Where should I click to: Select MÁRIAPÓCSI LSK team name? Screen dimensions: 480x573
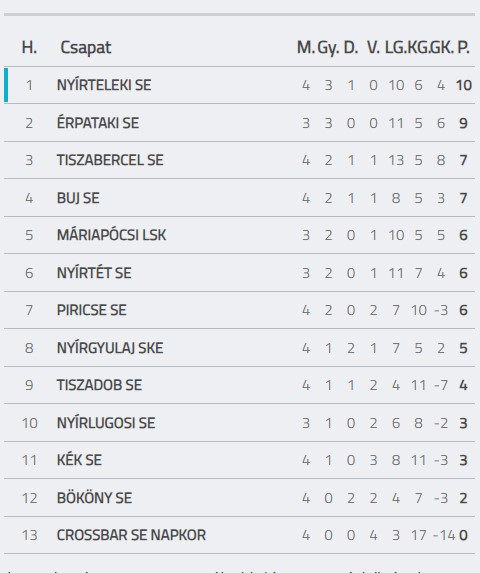pos(111,235)
